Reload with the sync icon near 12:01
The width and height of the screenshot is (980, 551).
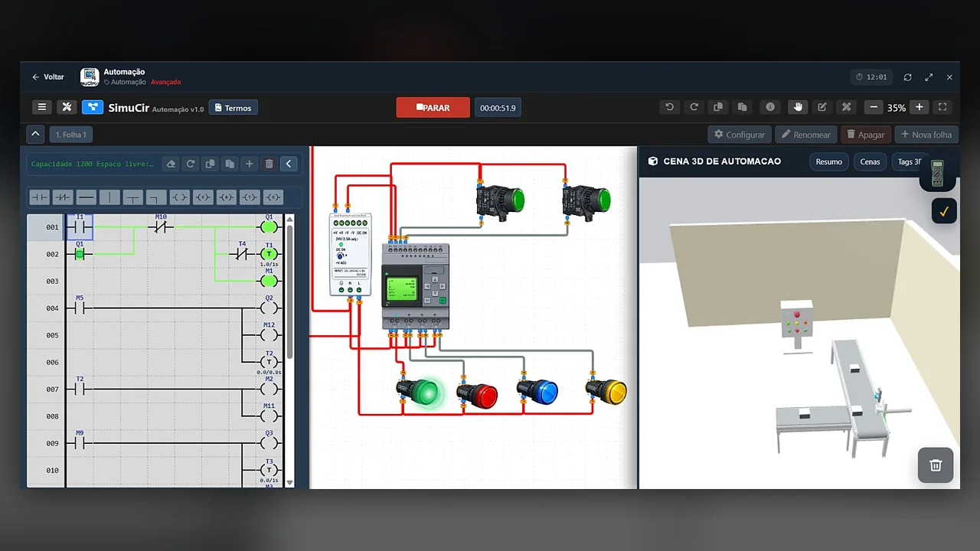point(907,77)
